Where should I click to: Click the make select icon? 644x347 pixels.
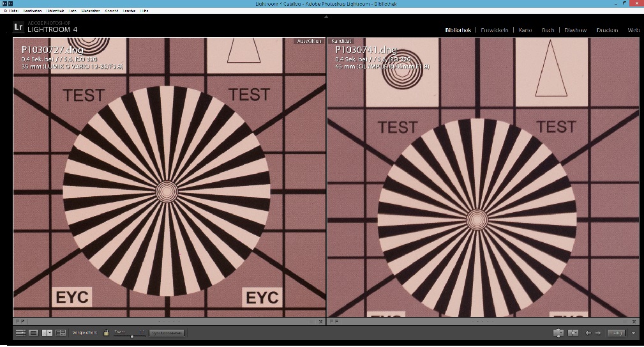pos(573,332)
